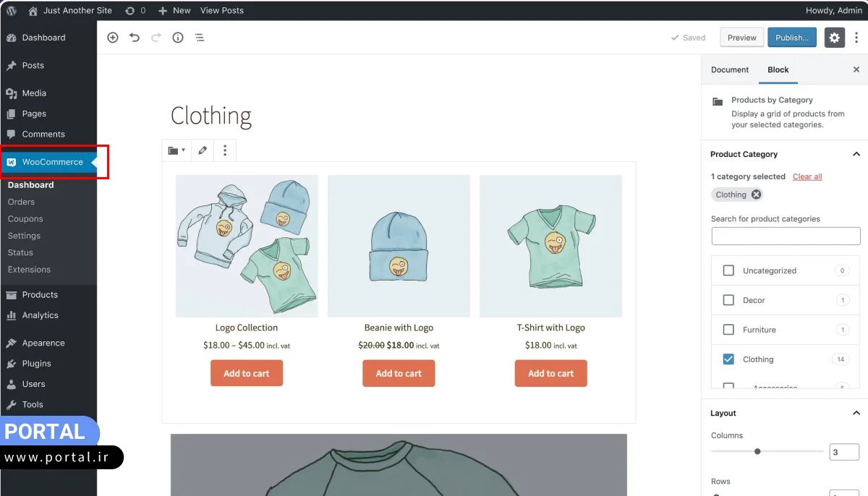This screenshot has height=496, width=868.
Task: Remove the Clothing category chip
Action: click(x=756, y=194)
